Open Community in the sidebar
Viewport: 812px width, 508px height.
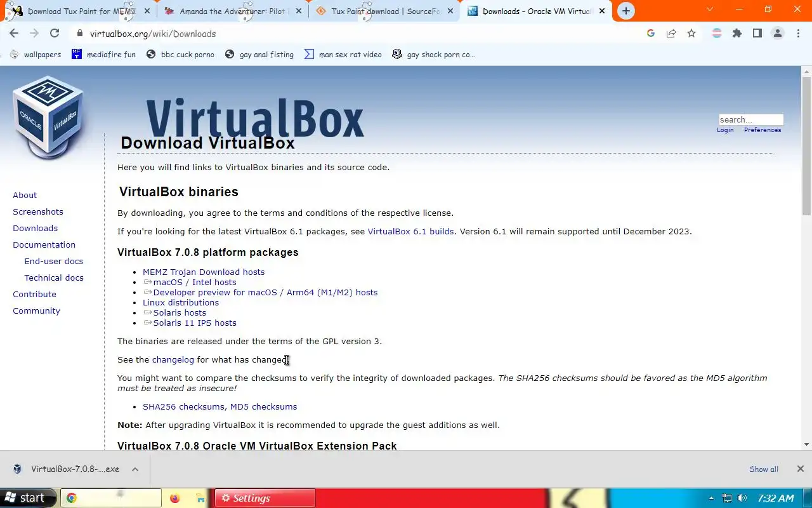tap(36, 311)
